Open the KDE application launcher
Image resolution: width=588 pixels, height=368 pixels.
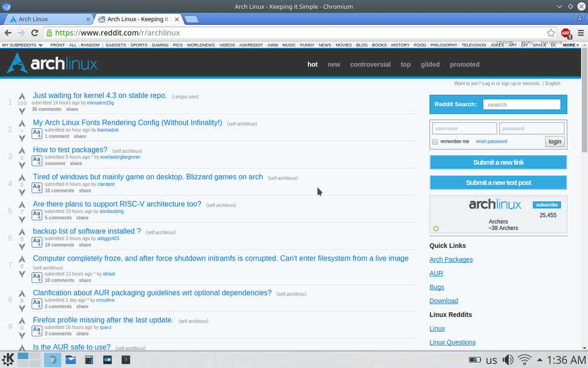[x=9, y=359]
